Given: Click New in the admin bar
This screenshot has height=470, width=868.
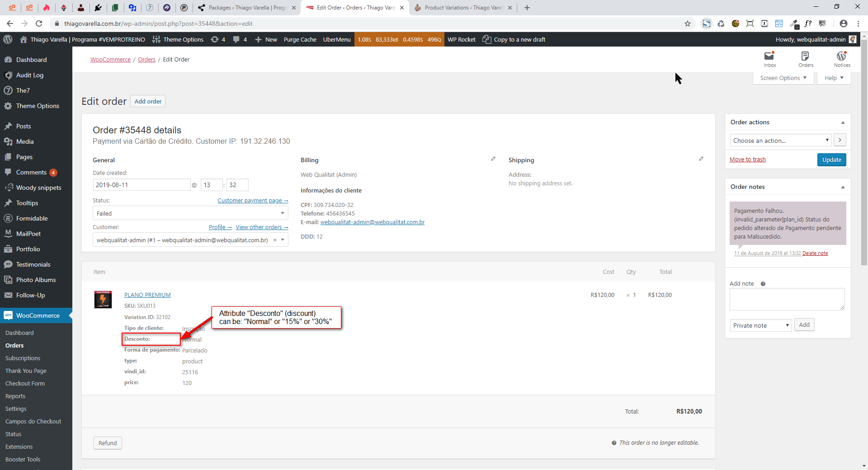Looking at the screenshot, I should [x=266, y=39].
